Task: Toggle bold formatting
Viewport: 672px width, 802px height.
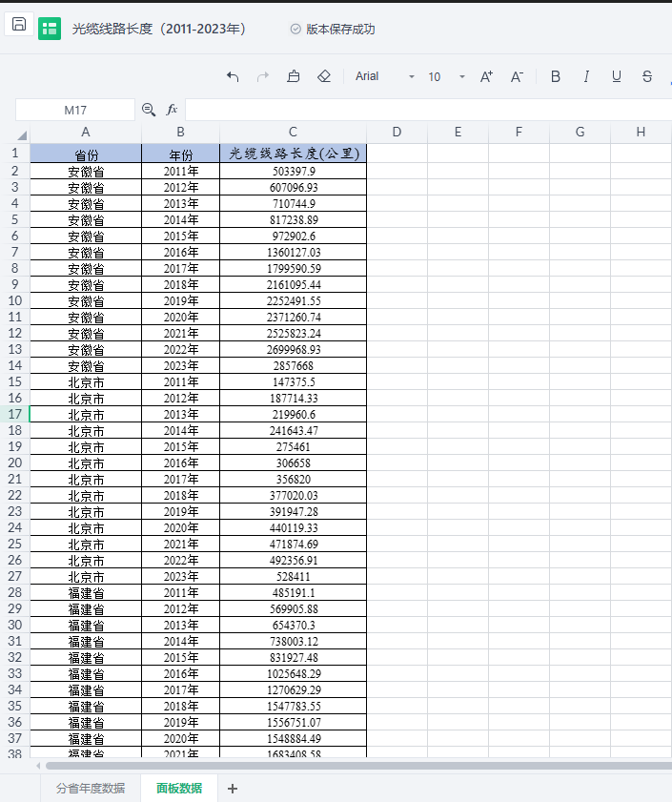Action: [556, 76]
